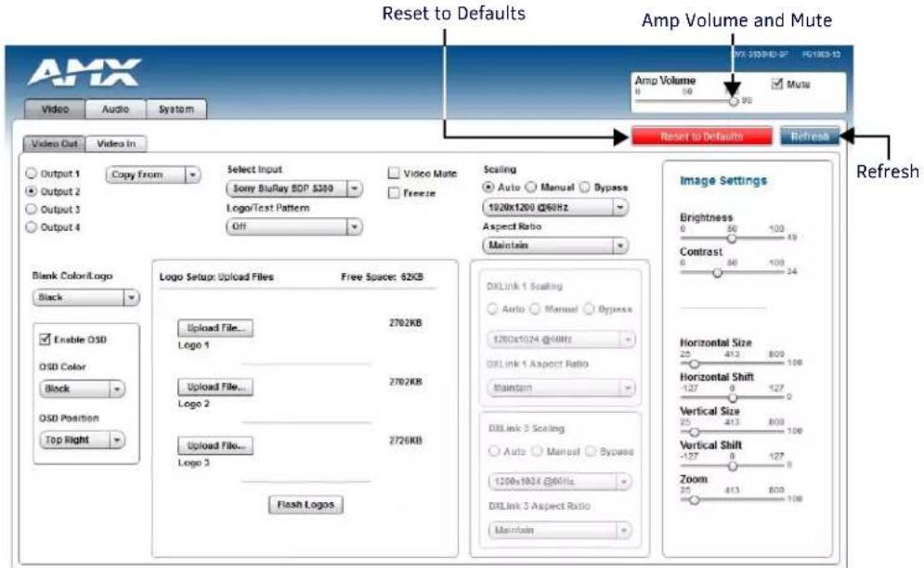
Task: Open the Select Input dropdown
Action: (x=294, y=188)
